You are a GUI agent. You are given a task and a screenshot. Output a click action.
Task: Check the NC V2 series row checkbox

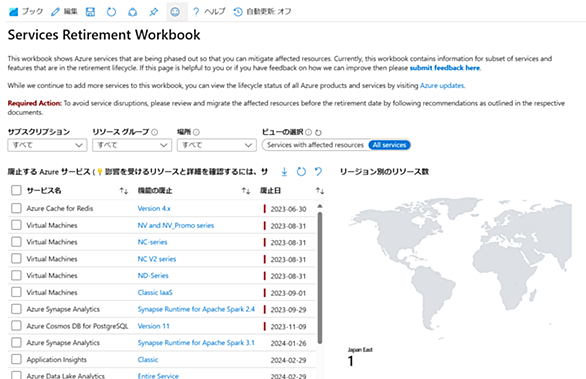pos(16,259)
